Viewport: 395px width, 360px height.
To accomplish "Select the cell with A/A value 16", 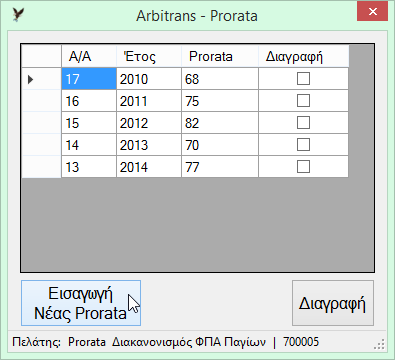I will tap(89, 101).
